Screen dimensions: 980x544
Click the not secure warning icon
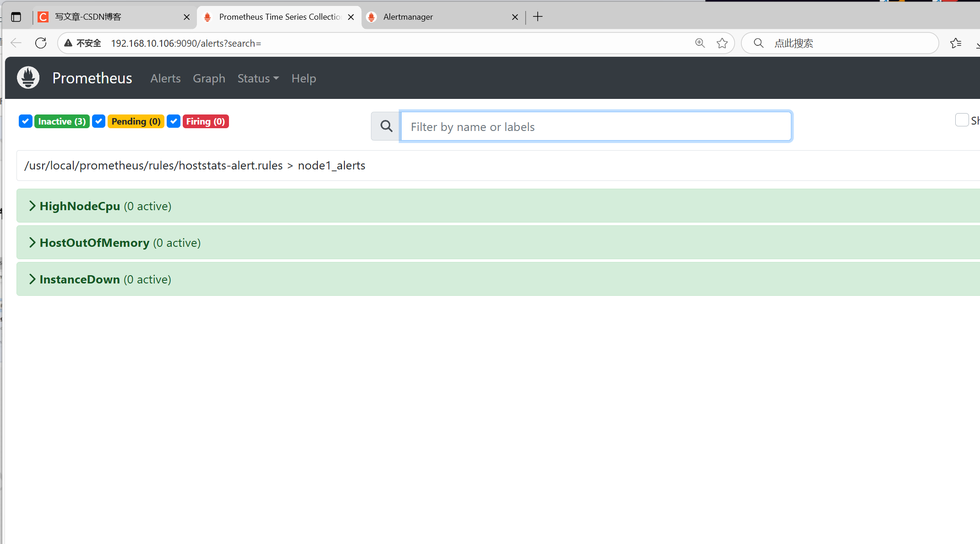(x=68, y=43)
